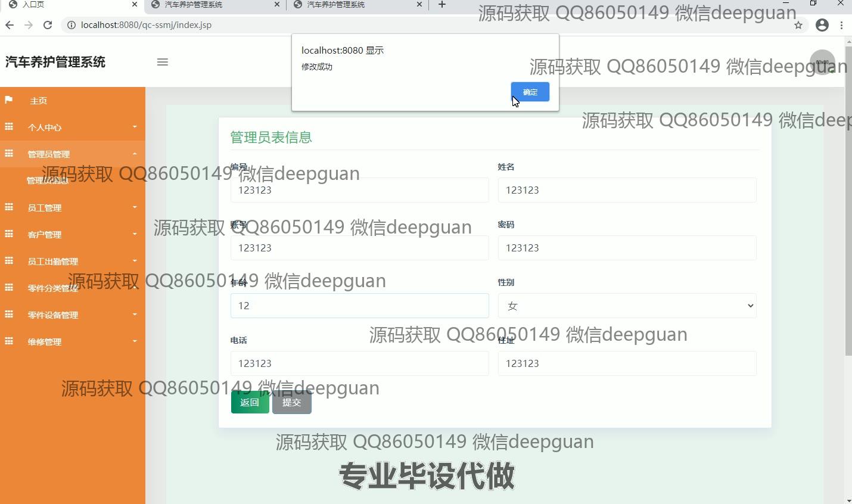Click the grid icon beside 个人中心
The height and width of the screenshot is (504, 852).
(x=9, y=127)
